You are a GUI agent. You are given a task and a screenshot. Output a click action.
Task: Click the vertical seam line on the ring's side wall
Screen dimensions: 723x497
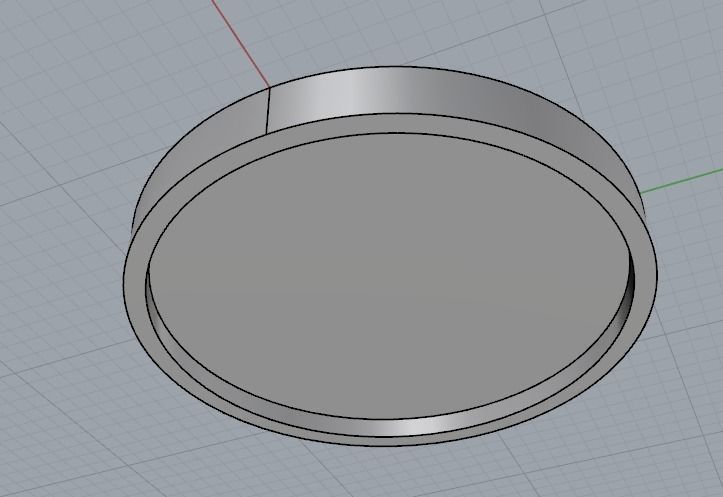[x=267, y=110]
